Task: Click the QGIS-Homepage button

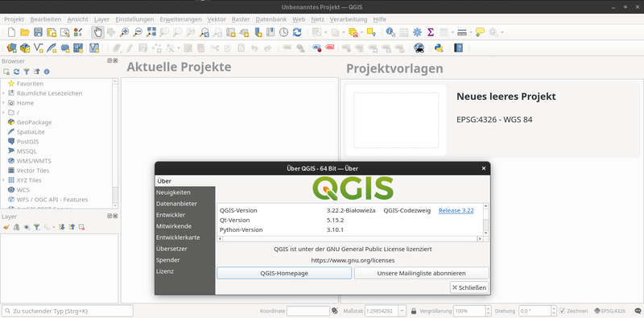Action: coord(284,273)
